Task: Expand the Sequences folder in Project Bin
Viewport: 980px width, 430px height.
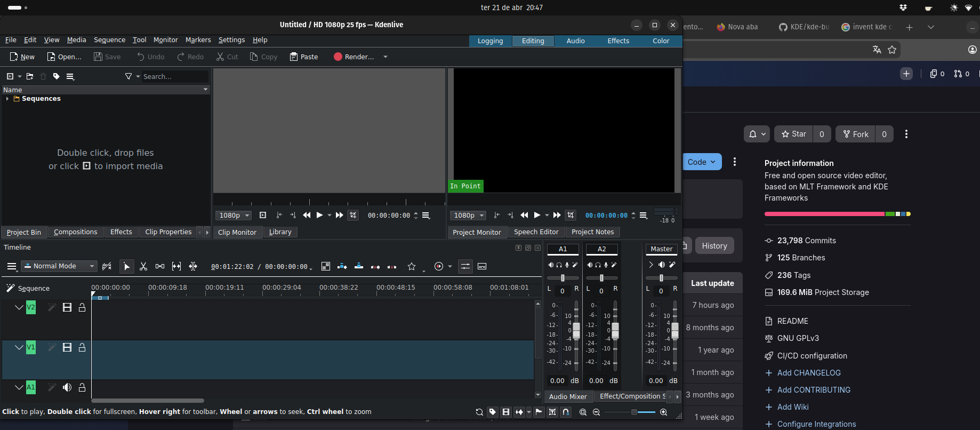Action: coord(7,99)
